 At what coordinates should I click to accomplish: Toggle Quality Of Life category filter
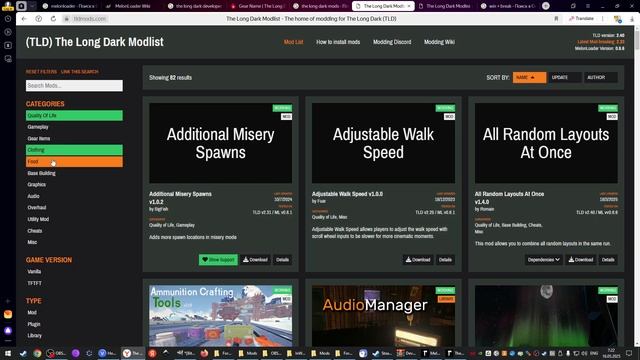(x=74, y=116)
